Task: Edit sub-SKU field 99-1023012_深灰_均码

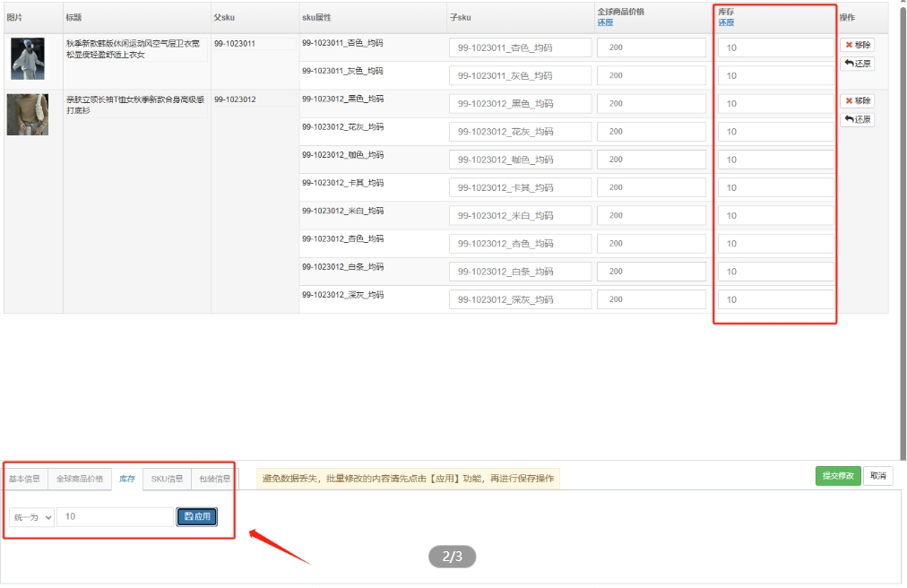Action: pyautogui.click(x=520, y=299)
